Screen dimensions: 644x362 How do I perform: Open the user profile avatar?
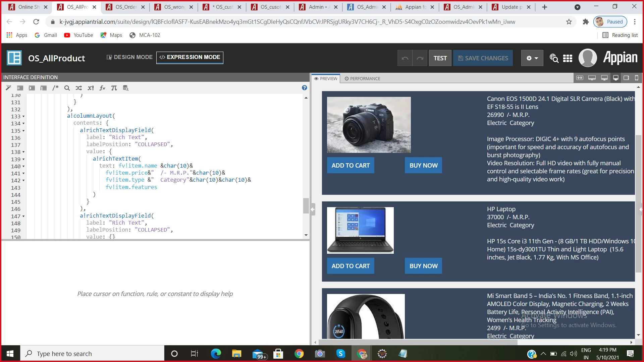pyautogui.click(x=588, y=58)
